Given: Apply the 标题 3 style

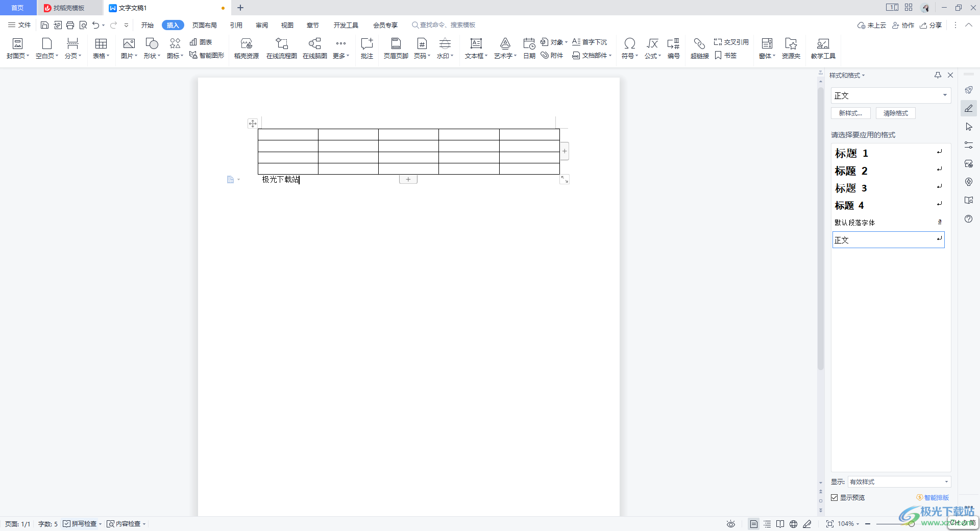Looking at the screenshot, I should (x=888, y=188).
